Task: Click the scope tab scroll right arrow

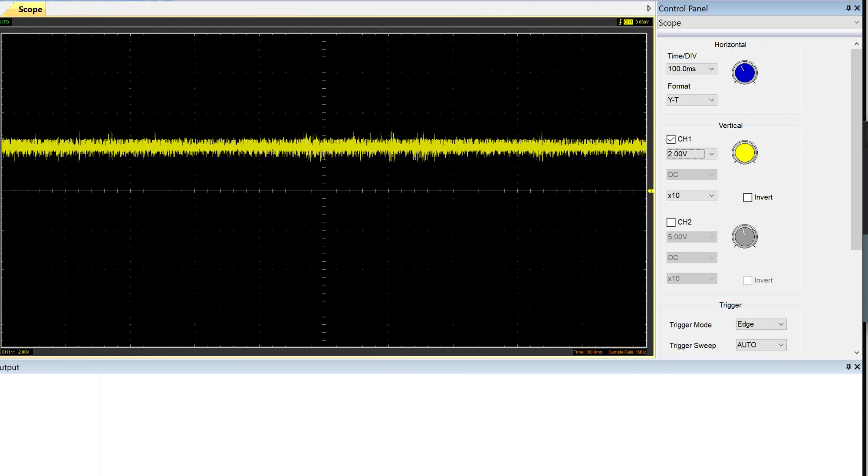Action: click(x=649, y=8)
